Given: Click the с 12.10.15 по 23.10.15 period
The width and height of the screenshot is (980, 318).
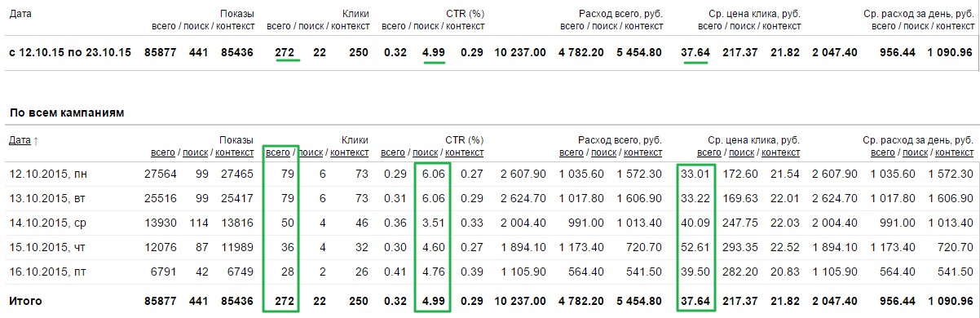Looking at the screenshot, I should point(70,53).
